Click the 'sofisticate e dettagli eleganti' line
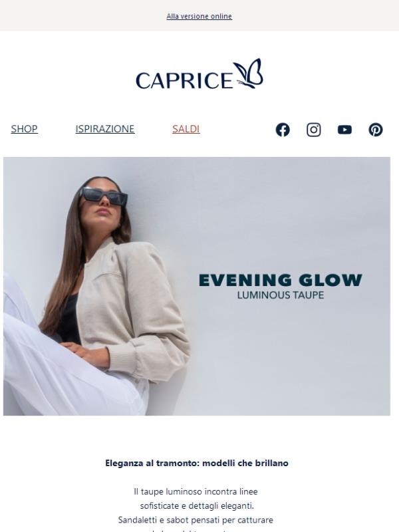 197,506
